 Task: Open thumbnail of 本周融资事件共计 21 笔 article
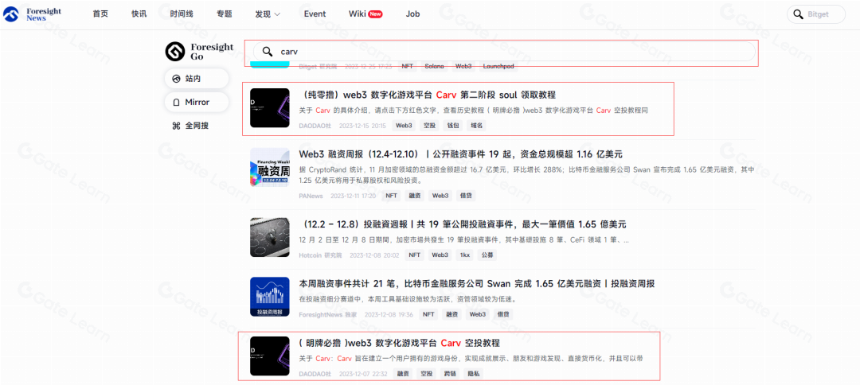pos(269,297)
